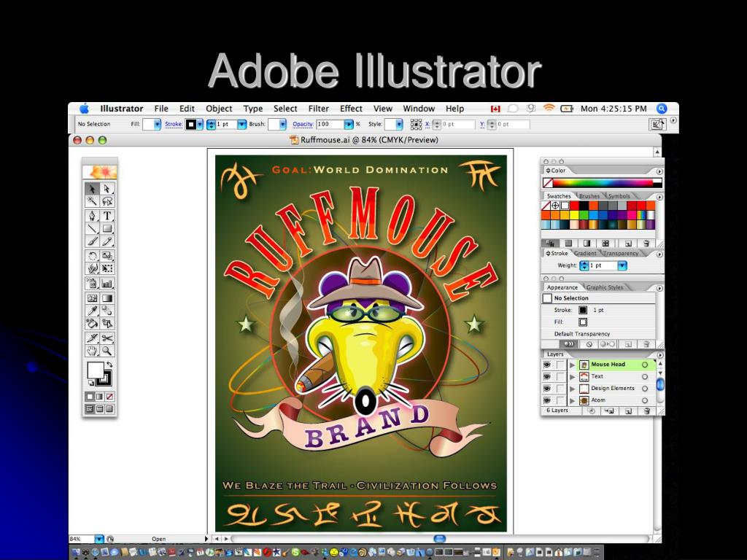Image resolution: width=747 pixels, height=560 pixels.
Task: Open the stroke Weight dropdown in Stroke panel
Action: [x=622, y=265]
